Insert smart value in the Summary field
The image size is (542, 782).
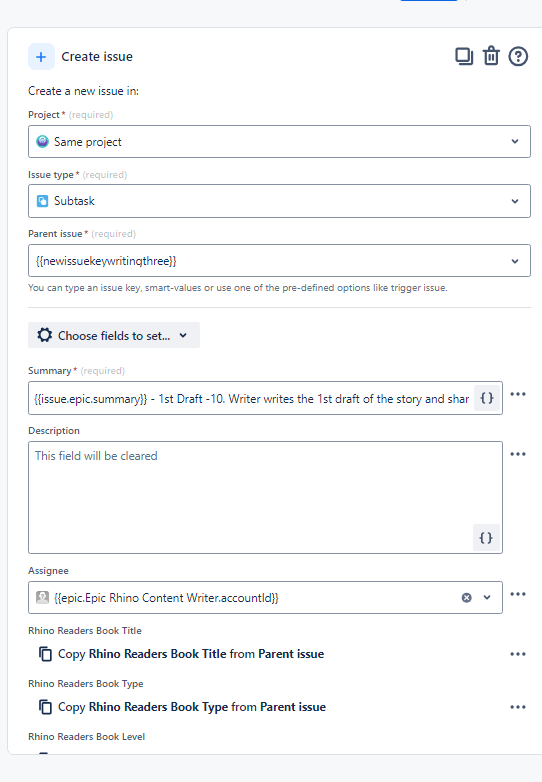[x=487, y=398]
